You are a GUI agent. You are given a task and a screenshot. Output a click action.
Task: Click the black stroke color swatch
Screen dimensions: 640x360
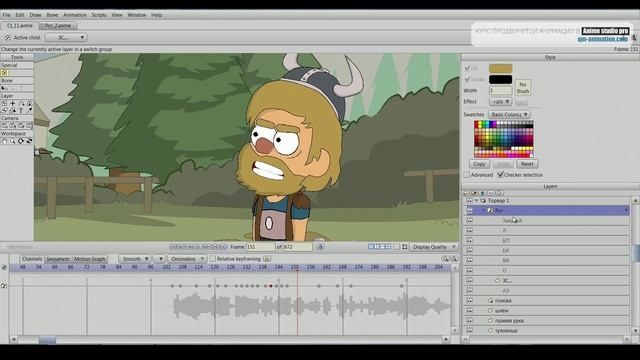(x=500, y=79)
